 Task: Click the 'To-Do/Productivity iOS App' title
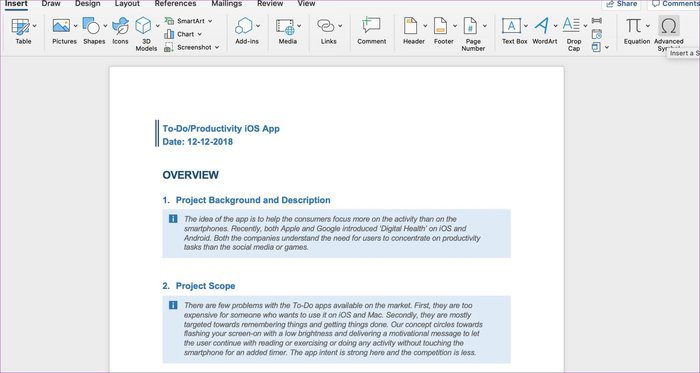tap(221, 128)
